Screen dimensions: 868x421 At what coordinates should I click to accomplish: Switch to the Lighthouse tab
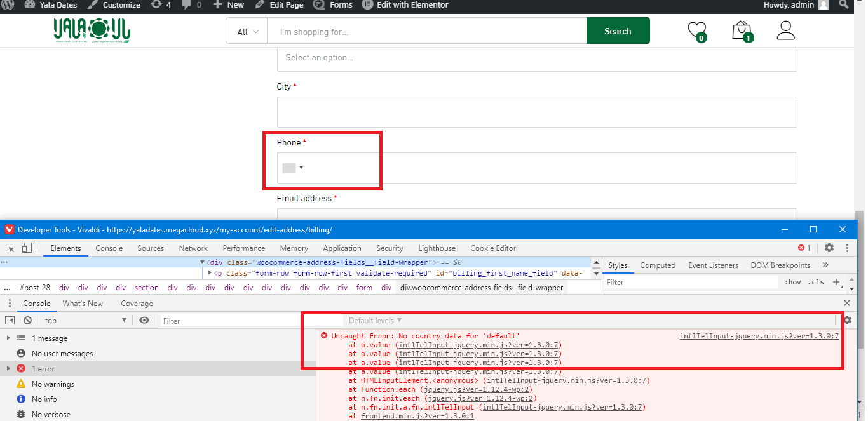tap(437, 248)
